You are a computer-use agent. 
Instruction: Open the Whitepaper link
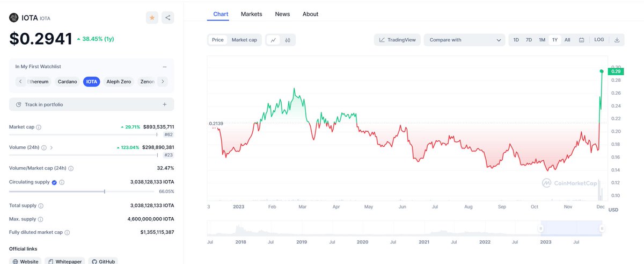point(64,261)
